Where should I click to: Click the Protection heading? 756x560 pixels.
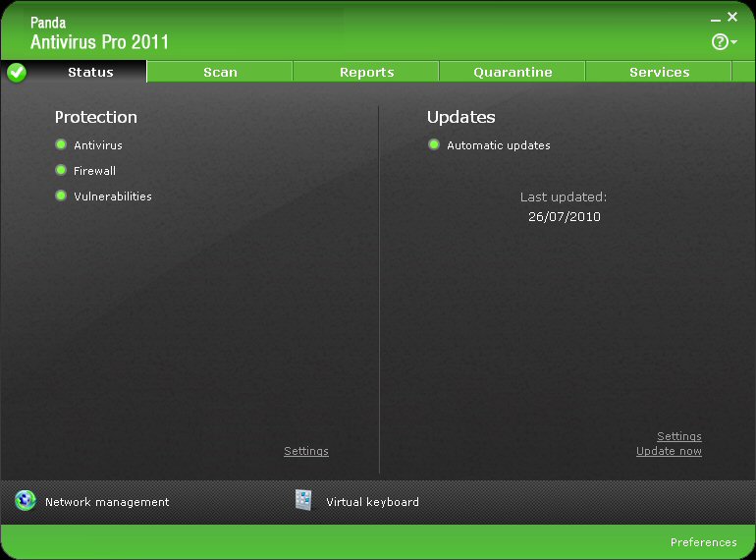[x=96, y=117]
